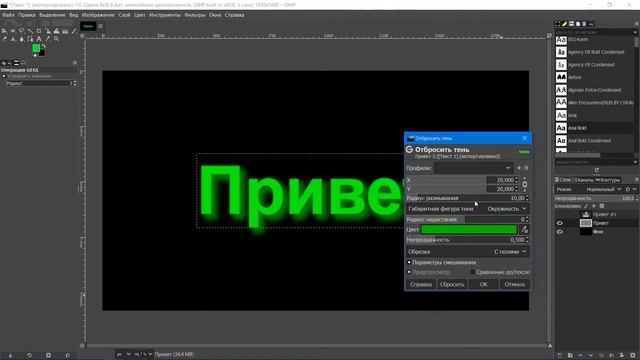Toggle the checkbox under Операция GEGL
Image resolution: width=640 pixels, height=360 pixels.
click(4, 76)
